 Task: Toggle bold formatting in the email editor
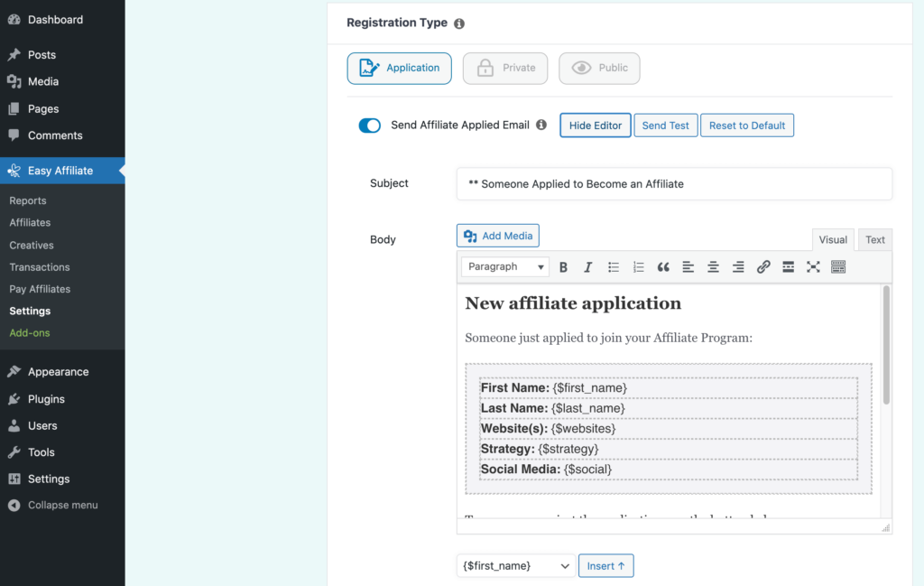click(563, 266)
